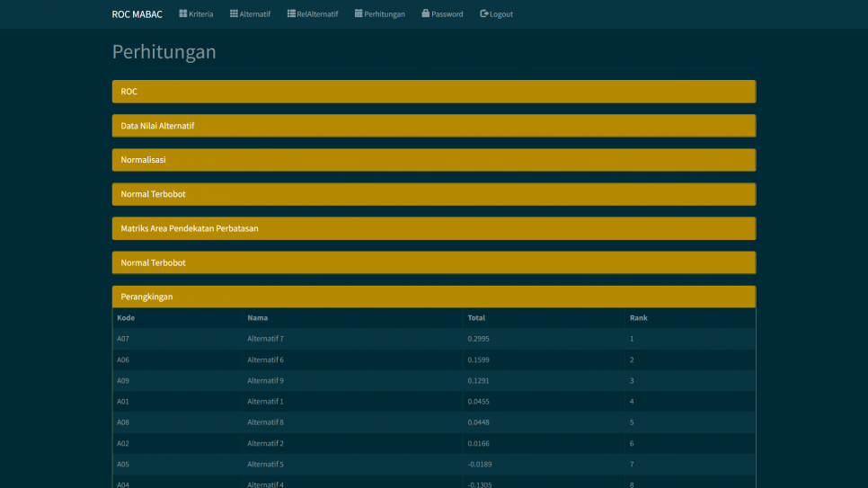Go to the RelAlternatif menu

317,14
